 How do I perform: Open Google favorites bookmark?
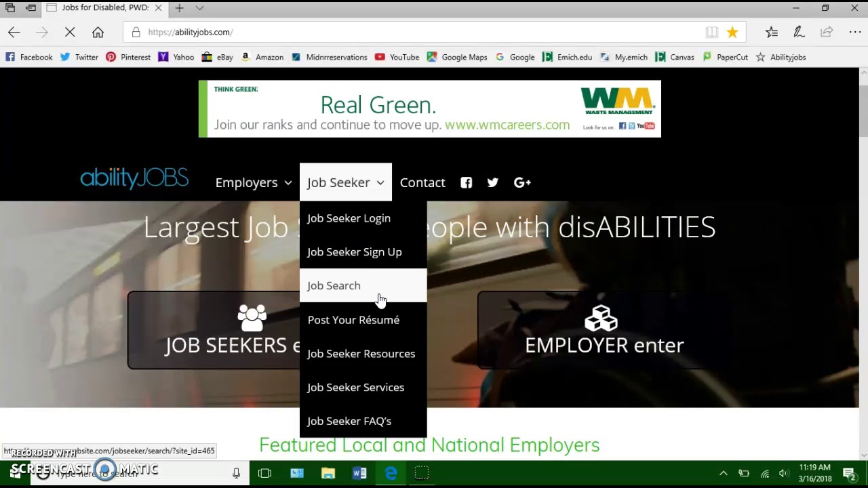[515, 57]
